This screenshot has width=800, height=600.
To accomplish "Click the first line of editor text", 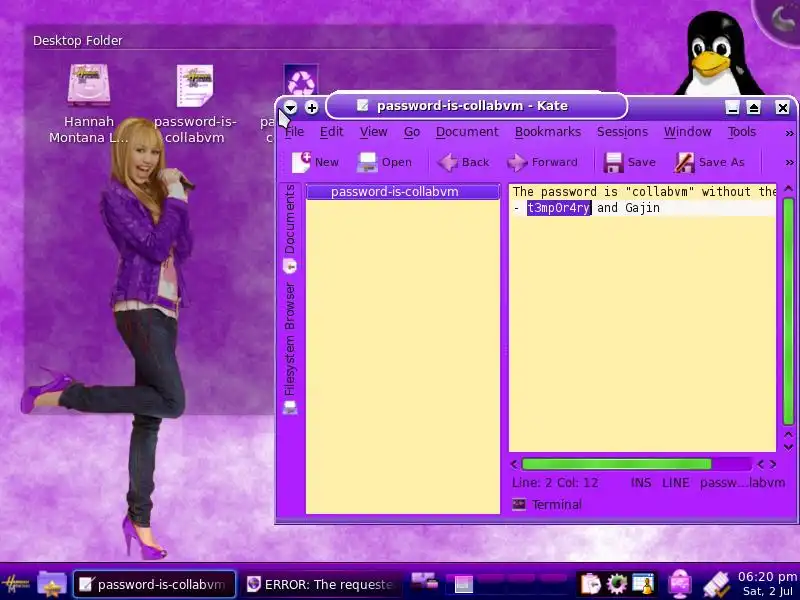I will point(644,192).
